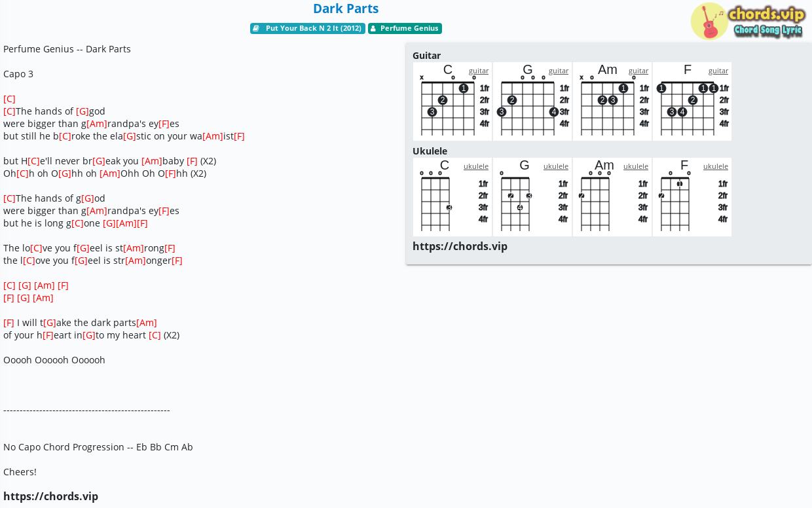Open the guitar link above the C chord

coord(479,71)
